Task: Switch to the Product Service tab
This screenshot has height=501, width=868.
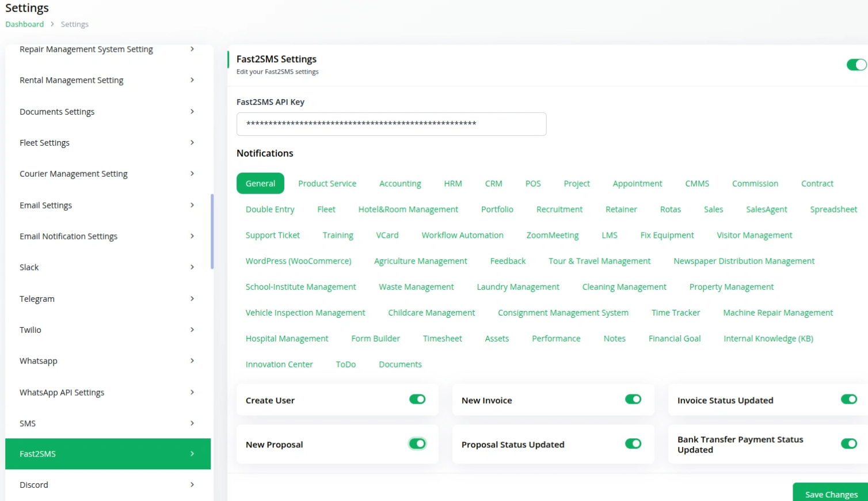Action: pos(327,183)
